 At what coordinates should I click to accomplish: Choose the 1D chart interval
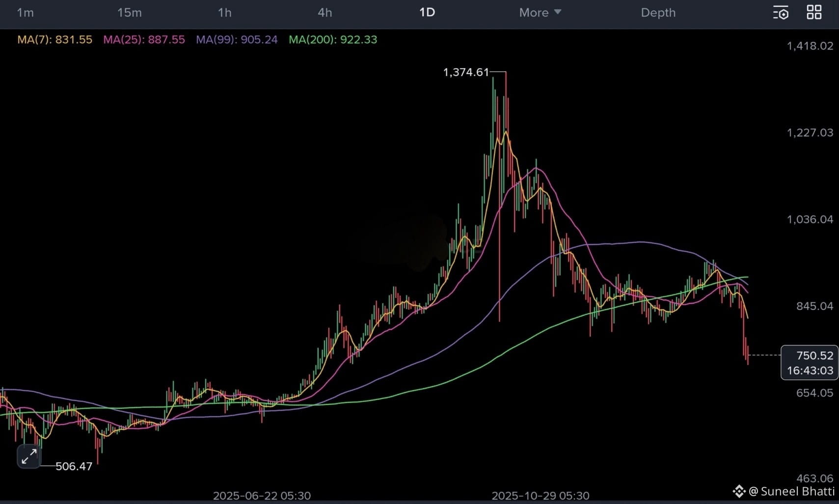[x=427, y=13]
